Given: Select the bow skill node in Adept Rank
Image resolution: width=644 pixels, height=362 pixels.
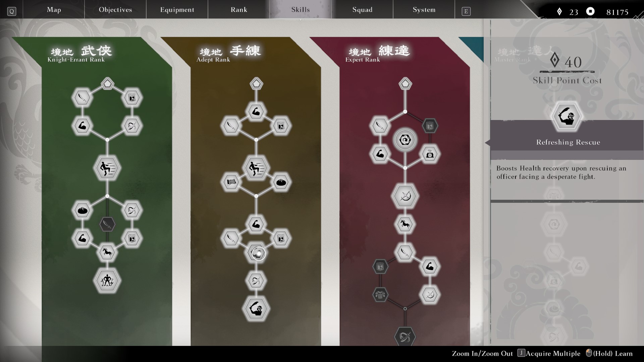Looking at the screenshot, I should coord(256,281).
